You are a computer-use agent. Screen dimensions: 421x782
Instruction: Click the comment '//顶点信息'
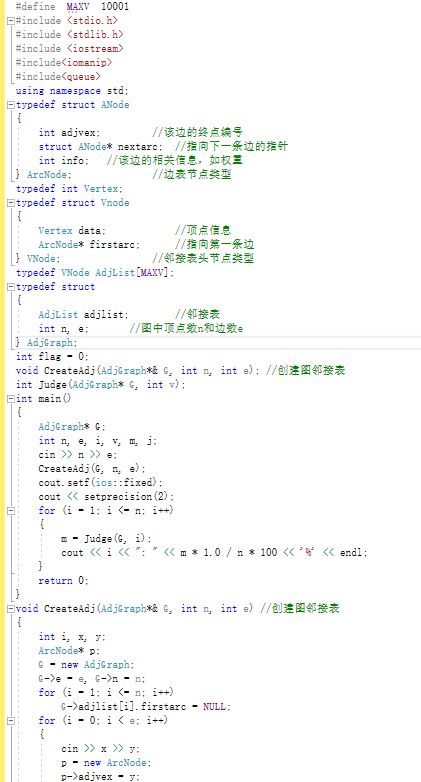coord(203,231)
